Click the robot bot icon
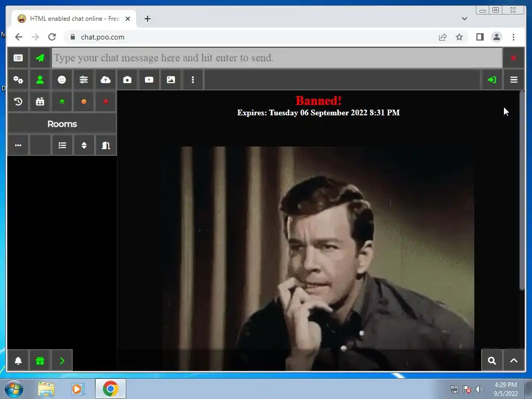Image resolution: width=532 pixels, height=399 pixels. click(40, 101)
